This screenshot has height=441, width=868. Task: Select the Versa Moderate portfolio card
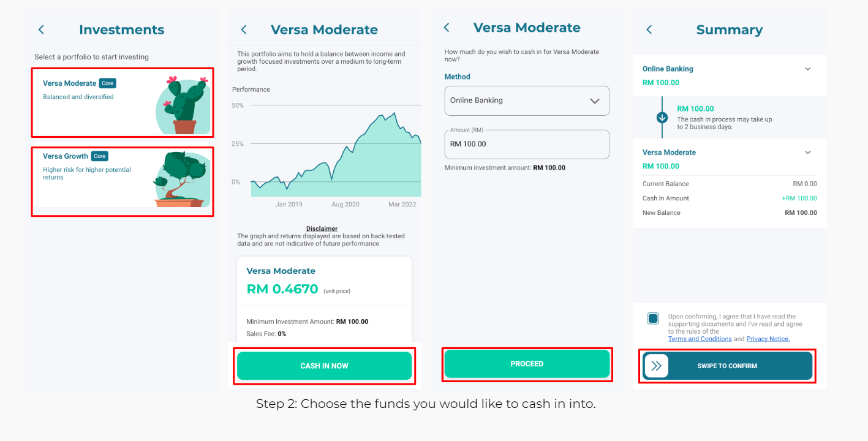(x=123, y=102)
